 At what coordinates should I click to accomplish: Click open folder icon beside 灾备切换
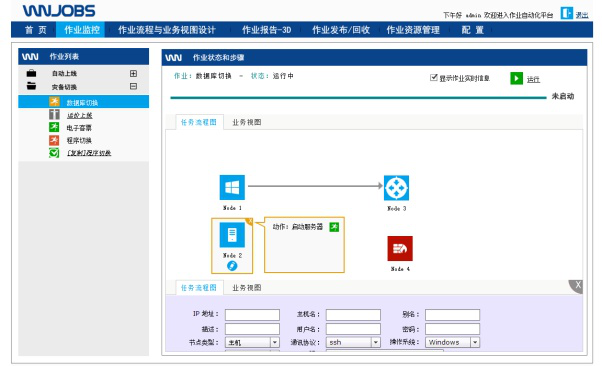(x=31, y=86)
